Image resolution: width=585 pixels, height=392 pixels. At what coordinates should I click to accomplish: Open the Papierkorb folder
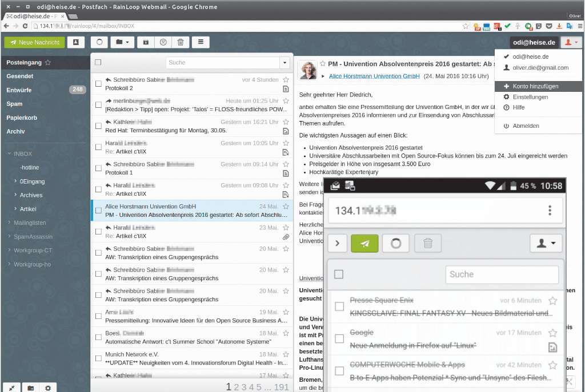pos(22,118)
